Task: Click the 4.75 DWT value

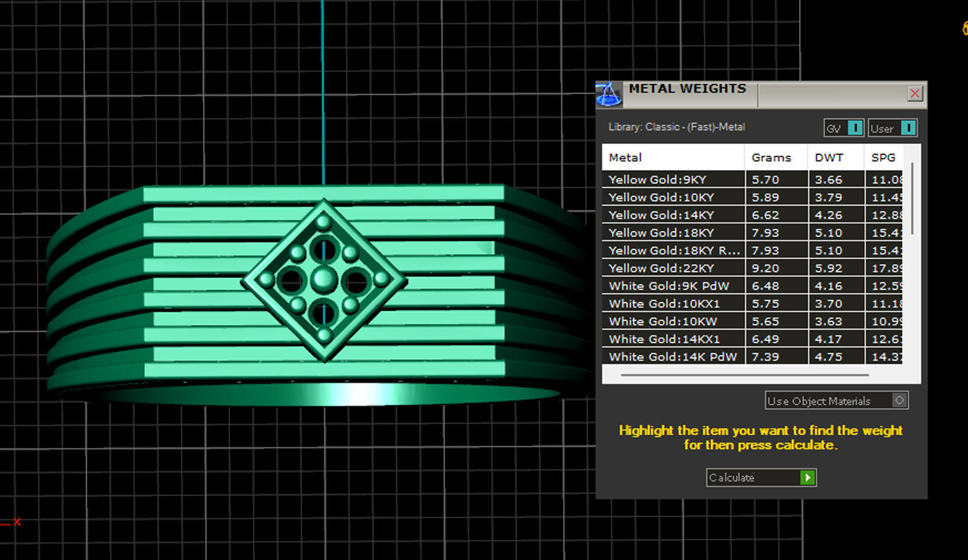Action: [x=829, y=357]
